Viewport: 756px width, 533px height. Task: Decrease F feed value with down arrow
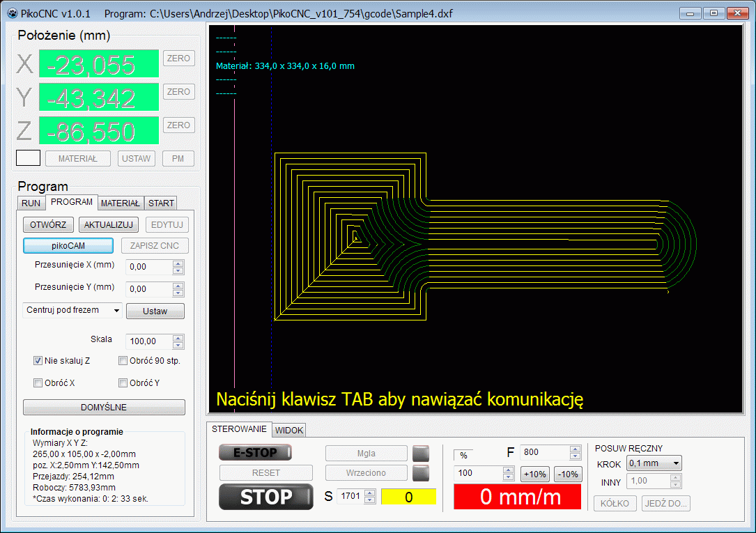click(x=575, y=456)
